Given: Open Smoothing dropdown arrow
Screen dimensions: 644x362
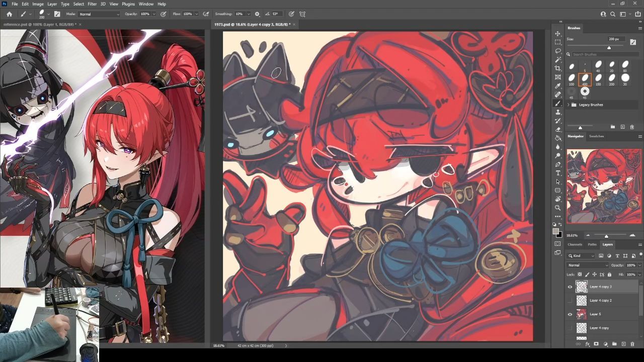Looking at the screenshot, I should click(248, 14).
